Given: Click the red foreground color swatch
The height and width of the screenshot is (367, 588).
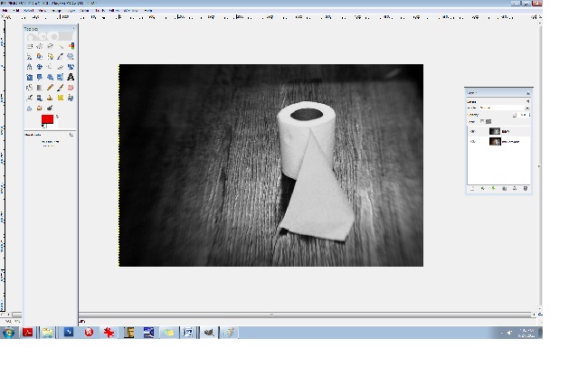Looking at the screenshot, I should pyautogui.click(x=46, y=119).
